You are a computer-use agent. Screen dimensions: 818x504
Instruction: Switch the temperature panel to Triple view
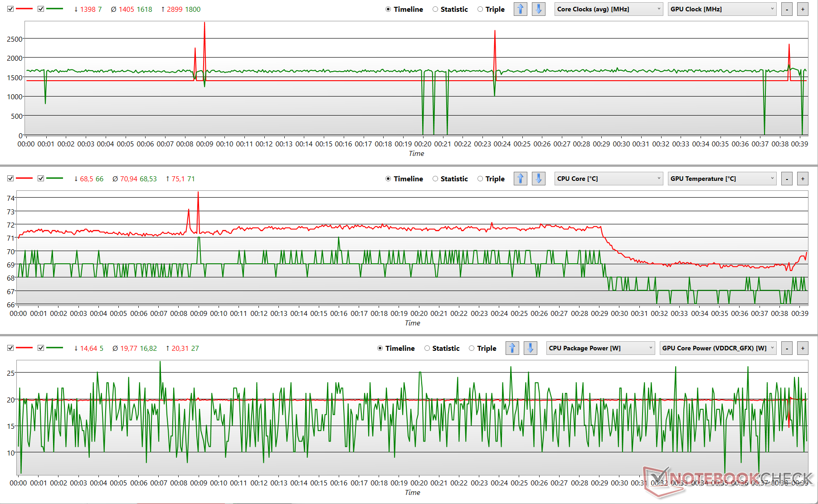(480, 179)
